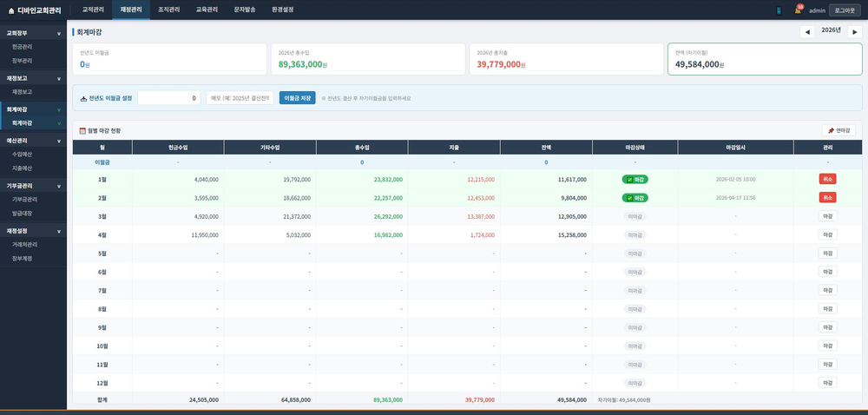868x415 pixels.
Task: Click the 합계 total 64,858,000
Action: [x=296, y=399]
